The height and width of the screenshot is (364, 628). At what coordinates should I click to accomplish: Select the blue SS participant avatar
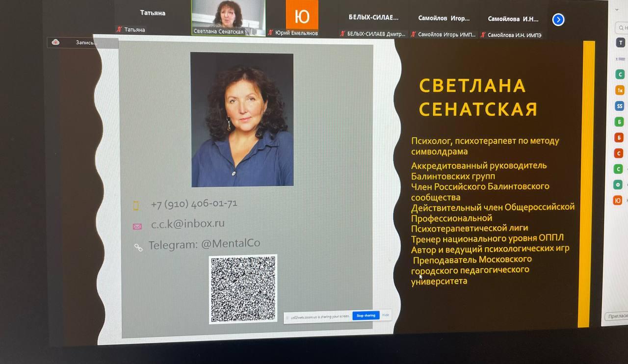point(620,106)
